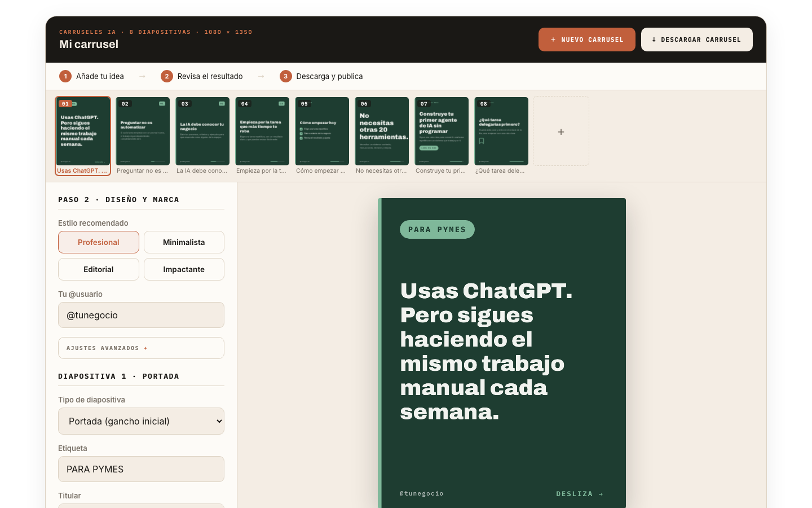Click the slide headline in preview
812x508 pixels.
[x=486, y=351]
